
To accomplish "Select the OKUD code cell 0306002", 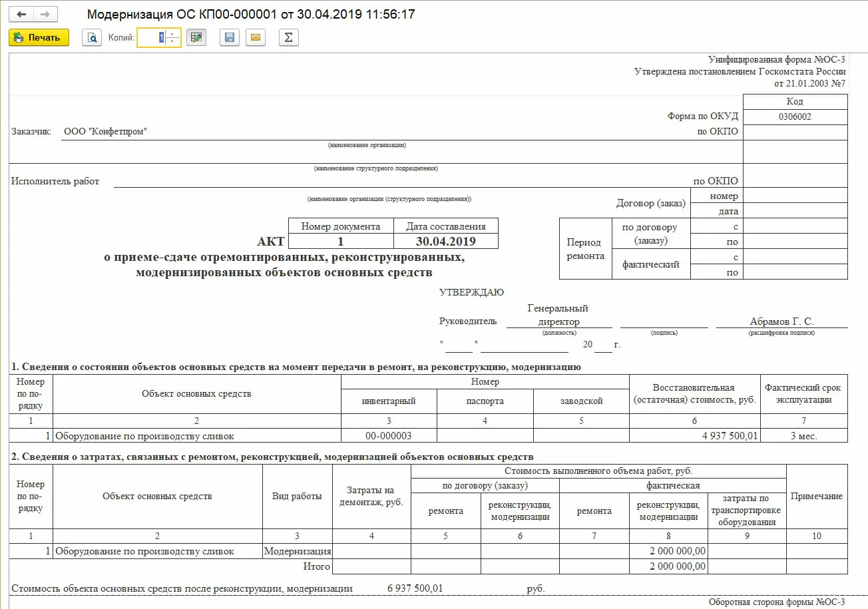I will tap(795, 116).
